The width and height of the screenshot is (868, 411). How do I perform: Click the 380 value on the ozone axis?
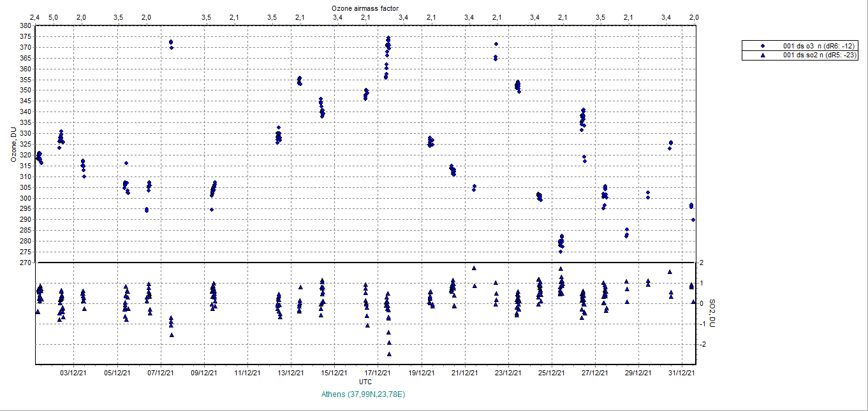coord(26,26)
